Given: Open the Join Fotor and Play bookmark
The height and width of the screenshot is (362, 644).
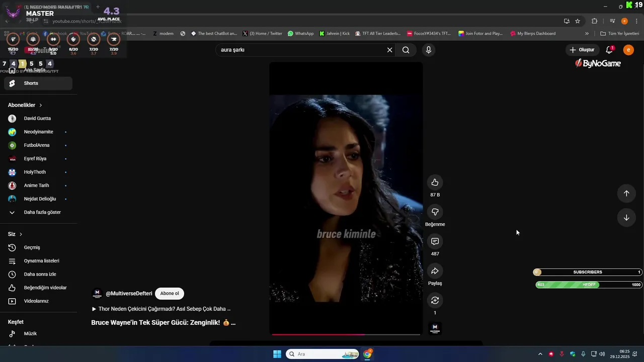Looking at the screenshot, I should coord(480,34).
